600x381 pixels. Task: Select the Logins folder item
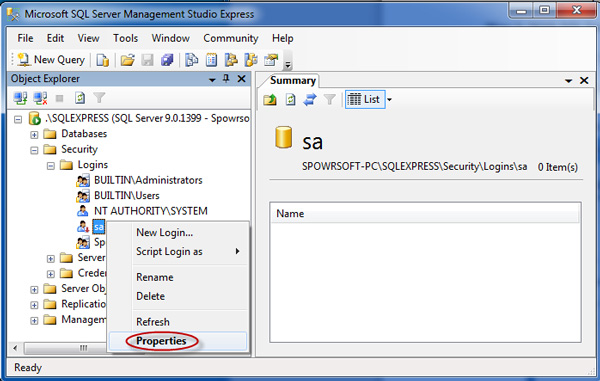coord(93,165)
